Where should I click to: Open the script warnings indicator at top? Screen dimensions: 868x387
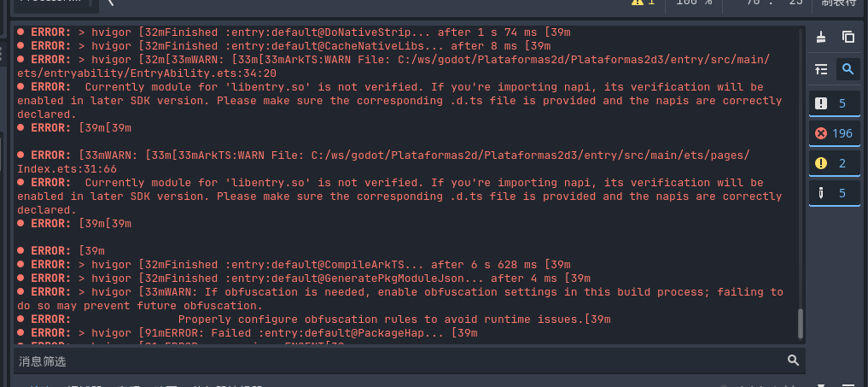643,3
